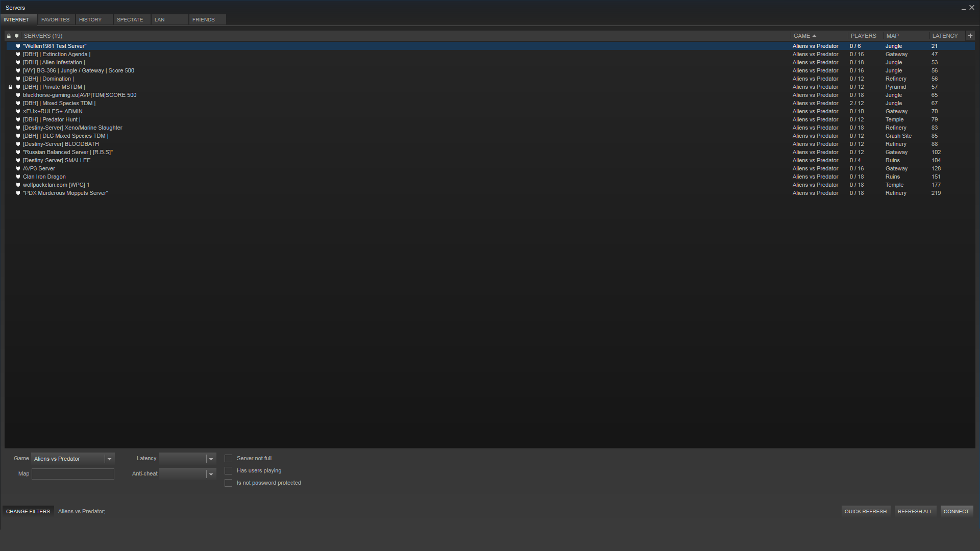Open the Game filter dropdown
This screenshot has width=980, height=551.
coord(109,459)
